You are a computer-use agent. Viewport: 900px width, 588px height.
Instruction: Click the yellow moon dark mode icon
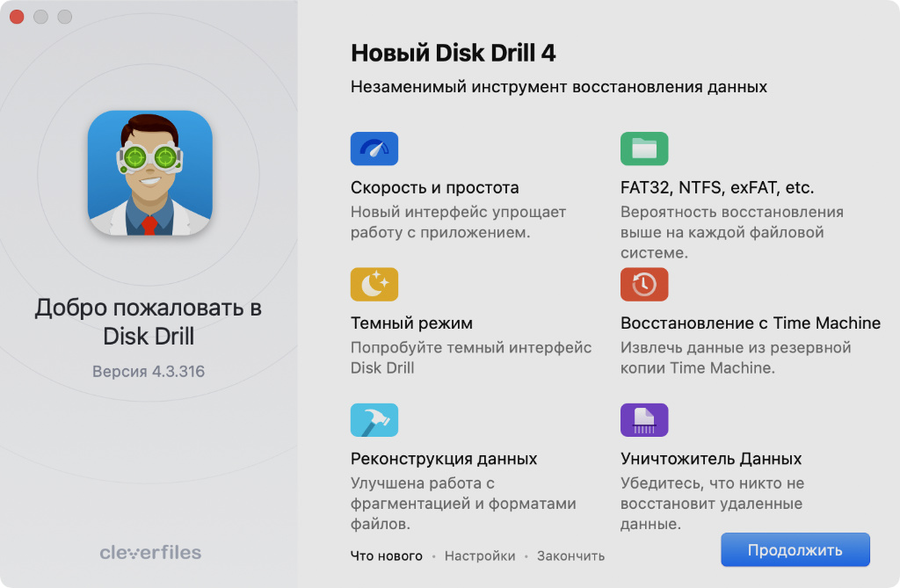click(374, 284)
